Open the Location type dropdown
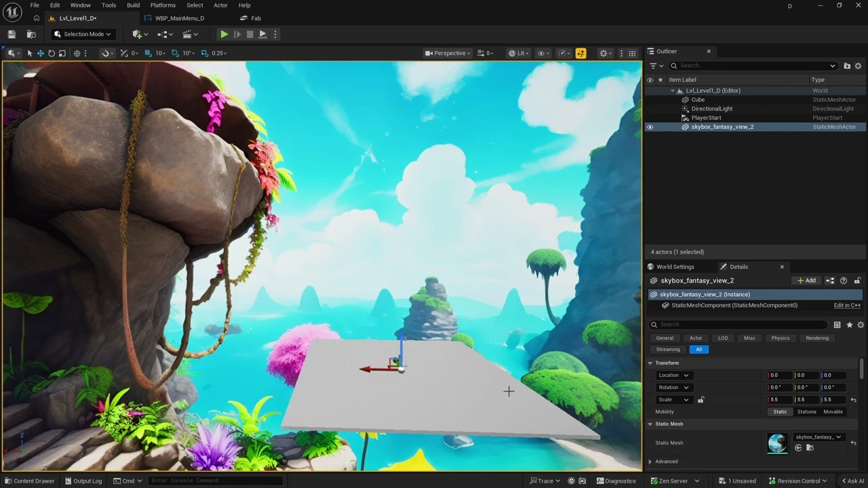This screenshot has width=868, height=488. click(x=673, y=375)
